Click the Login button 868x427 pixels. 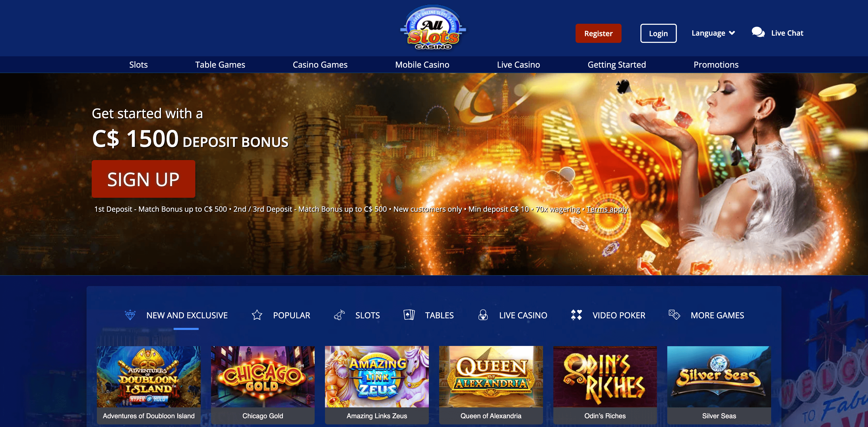pos(658,33)
